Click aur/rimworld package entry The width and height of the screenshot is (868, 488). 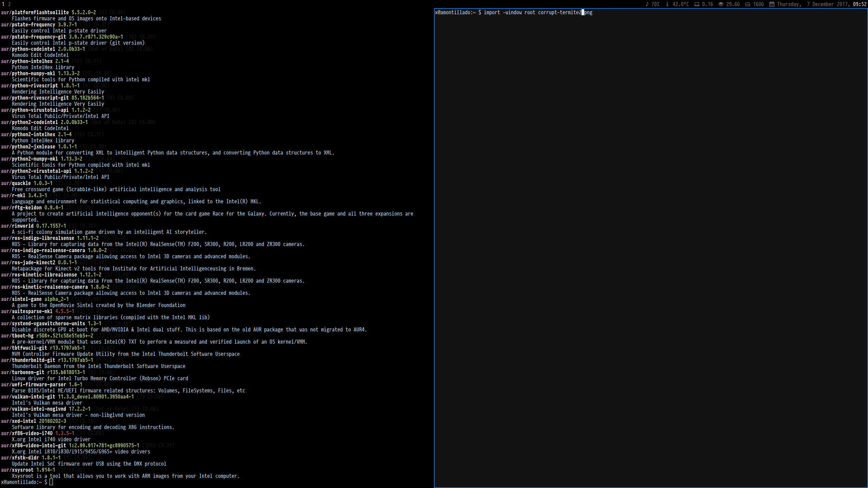(x=17, y=226)
